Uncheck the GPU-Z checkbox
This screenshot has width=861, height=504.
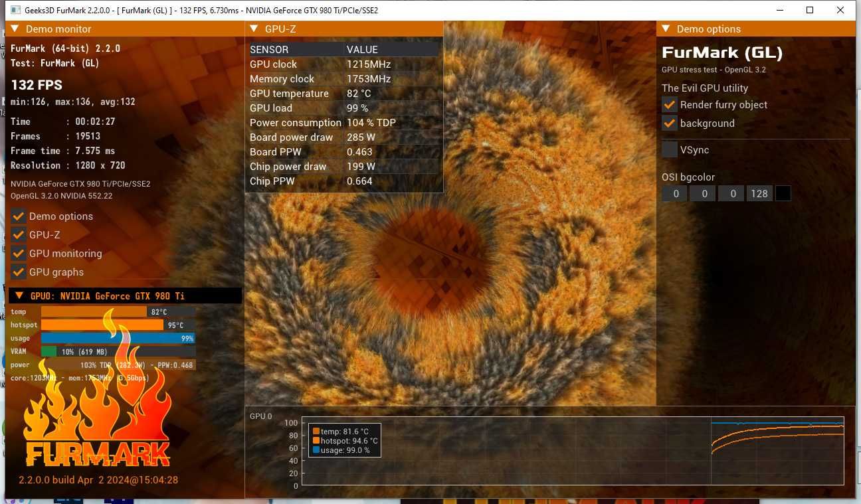19,235
